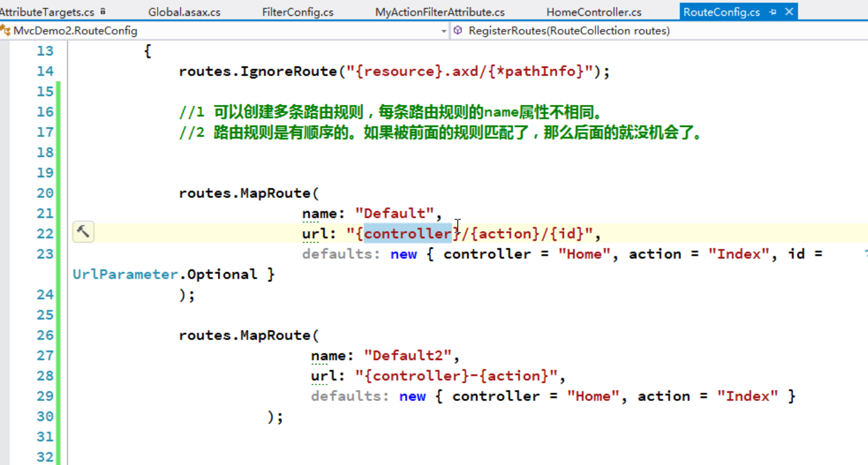
Task: Click line number 22 to select that line
Action: click(x=45, y=233)
